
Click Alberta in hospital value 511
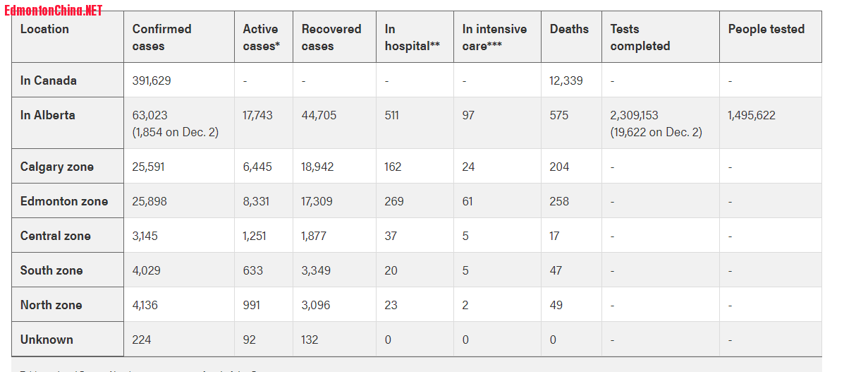(392, 115)
